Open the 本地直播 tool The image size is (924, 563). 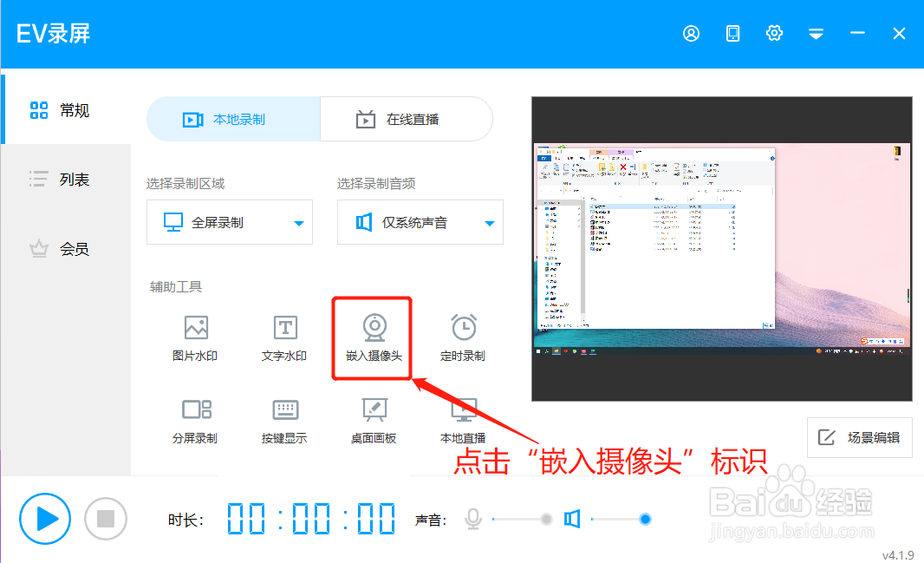point(463,421)
